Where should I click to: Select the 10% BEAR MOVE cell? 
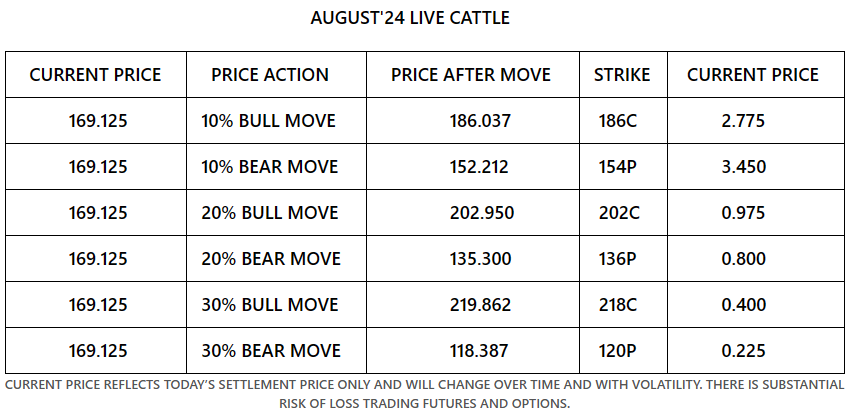270,167
